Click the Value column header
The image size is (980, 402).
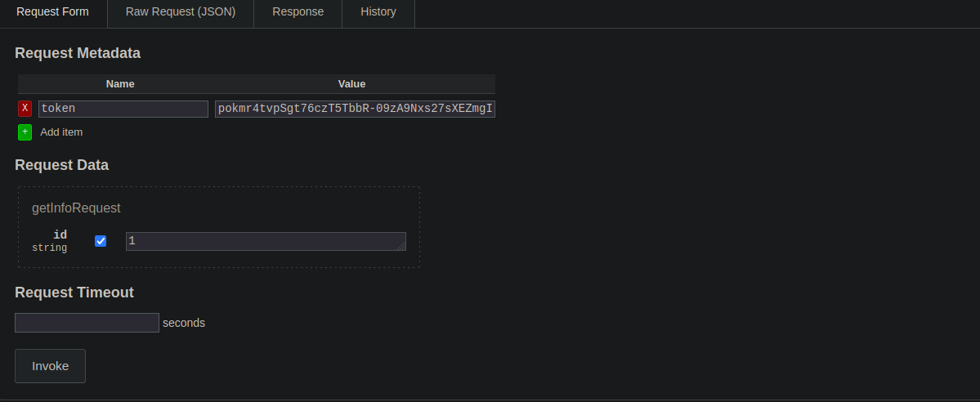click(x=351, y=84)
